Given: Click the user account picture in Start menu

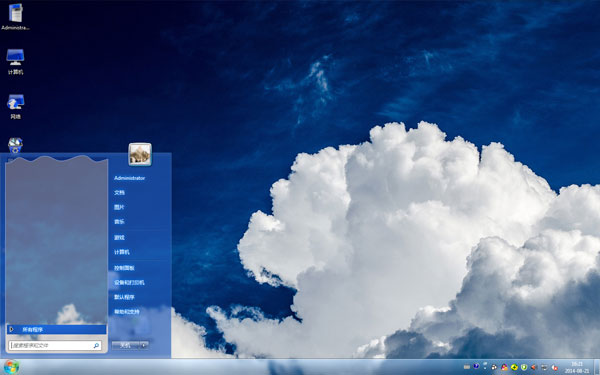Looking at the screenshot, I should point(140,154).
